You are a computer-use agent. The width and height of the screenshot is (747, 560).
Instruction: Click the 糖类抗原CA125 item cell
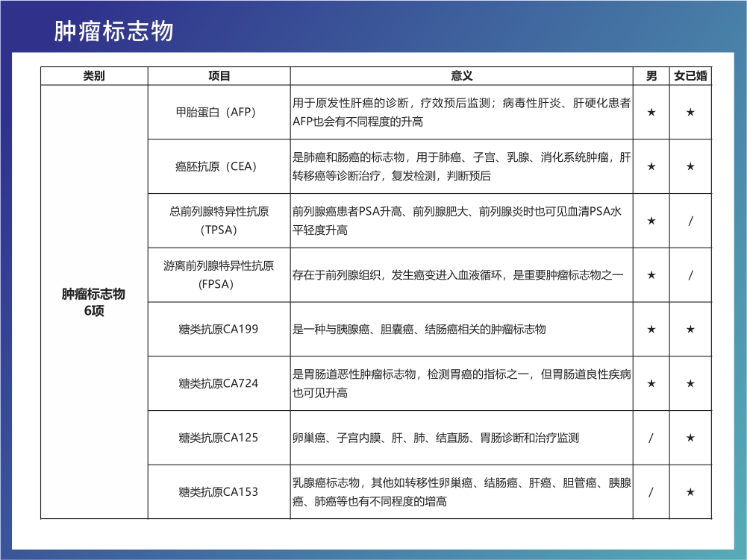[x=219, y=438]
